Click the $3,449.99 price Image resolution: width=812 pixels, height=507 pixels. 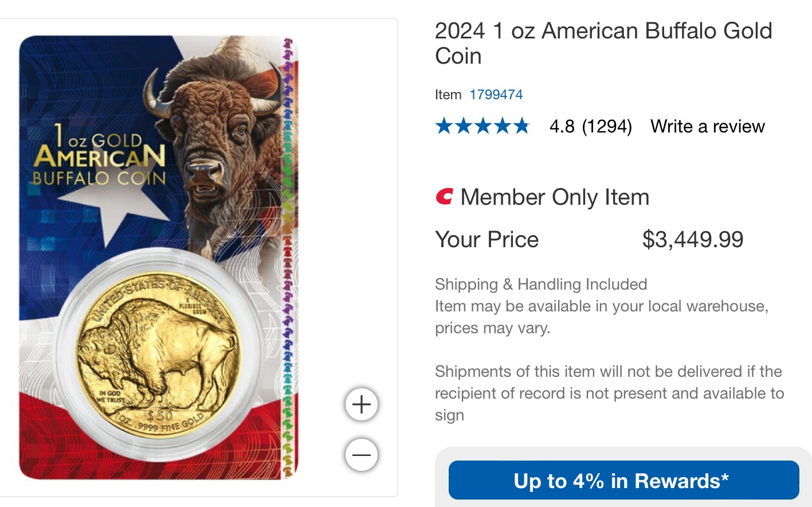(692, 240)
